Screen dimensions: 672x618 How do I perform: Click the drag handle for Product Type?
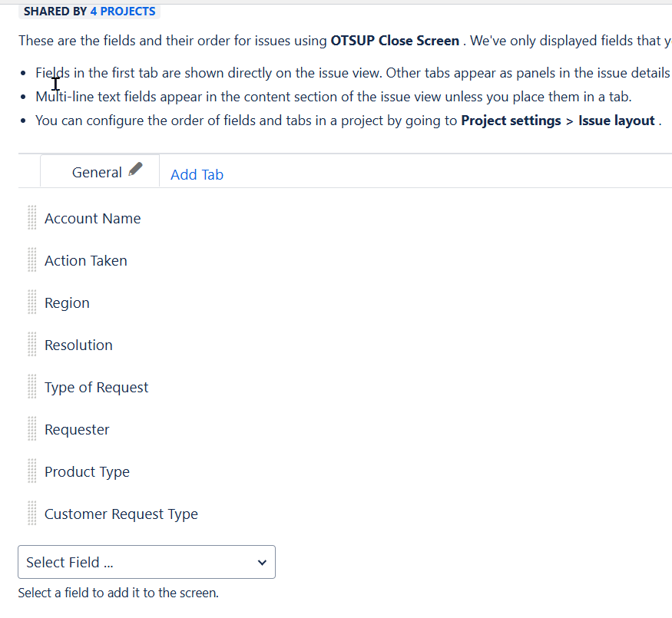[31, 471]
